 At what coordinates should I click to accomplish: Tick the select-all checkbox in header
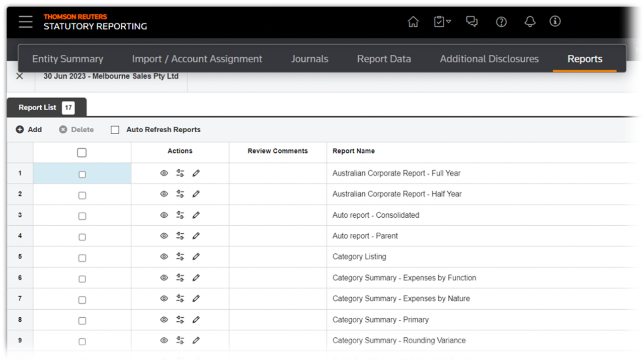[82, 152]
